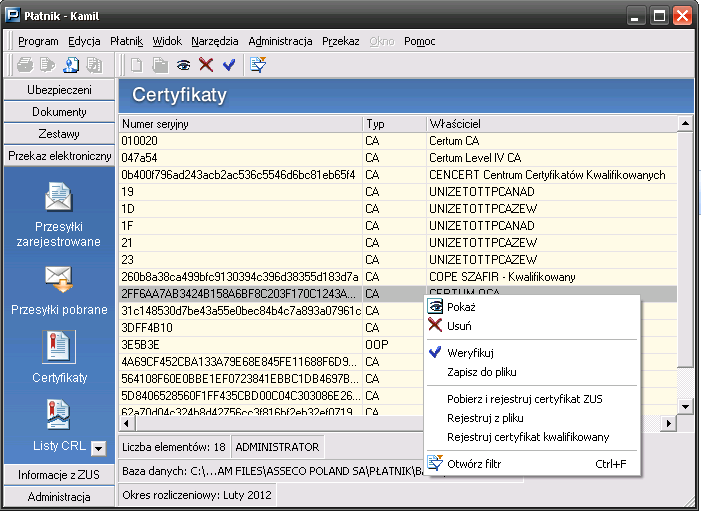Image resolution: width=701 pixels, height=512 pixels.
Task: Click the eye (show) toolbar icon
Action: (183, 65)
